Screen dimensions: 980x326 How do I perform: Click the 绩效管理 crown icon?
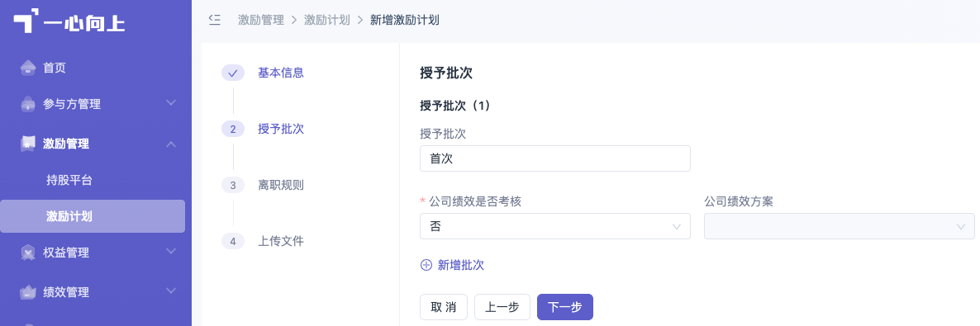(x=27, y=291)
